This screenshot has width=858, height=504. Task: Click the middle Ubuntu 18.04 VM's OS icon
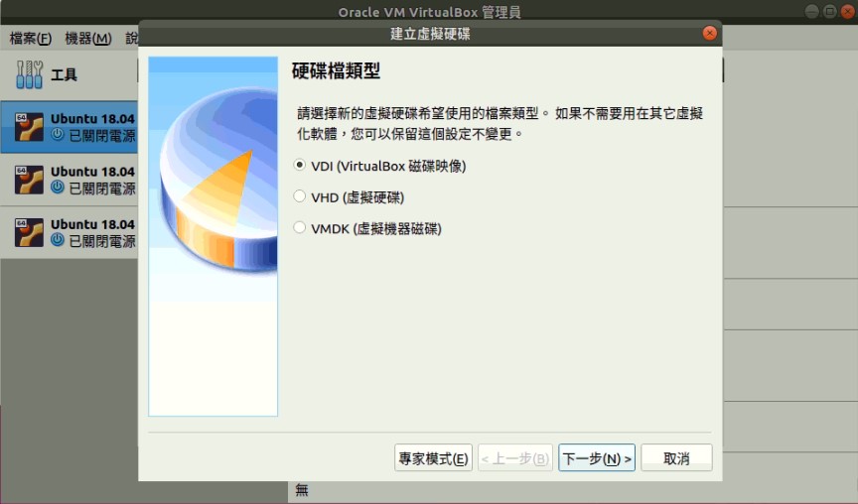(29, 179)
